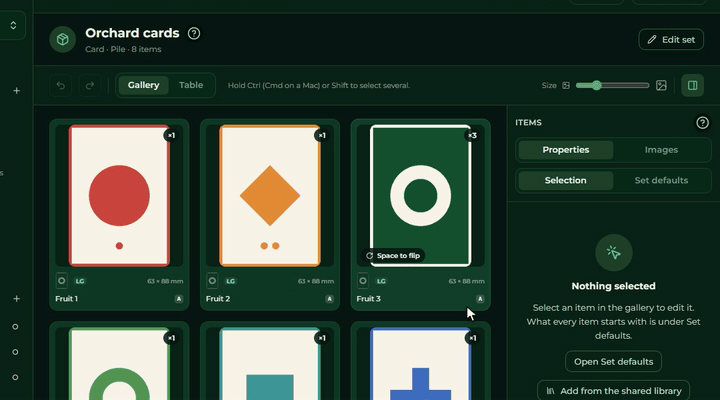Click the A badge on Fruit 2

tap(329, 299)
